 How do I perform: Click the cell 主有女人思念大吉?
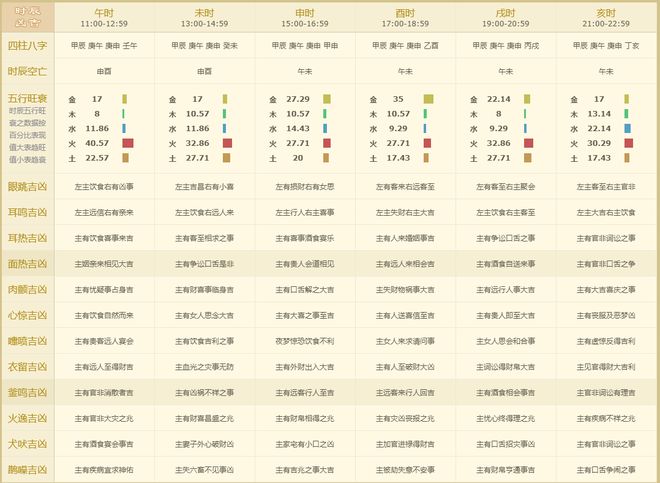tap(205, 315)
